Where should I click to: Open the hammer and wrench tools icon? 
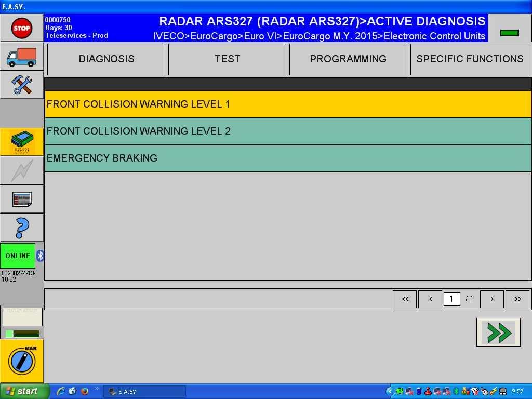[22, 85]
